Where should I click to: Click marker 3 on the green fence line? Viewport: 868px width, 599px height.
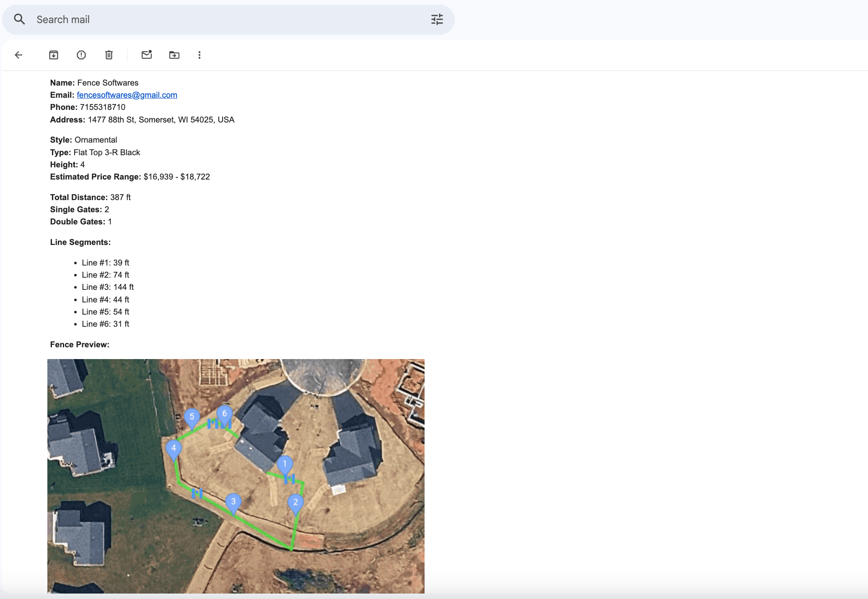click(233, 501)
